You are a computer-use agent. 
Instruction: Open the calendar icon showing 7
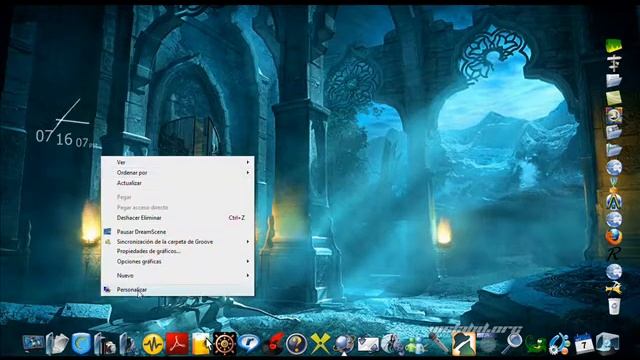click(583, 344)
